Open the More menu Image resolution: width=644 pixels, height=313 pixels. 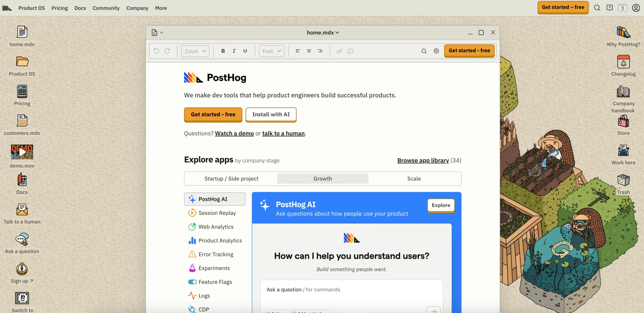[161, 8]
